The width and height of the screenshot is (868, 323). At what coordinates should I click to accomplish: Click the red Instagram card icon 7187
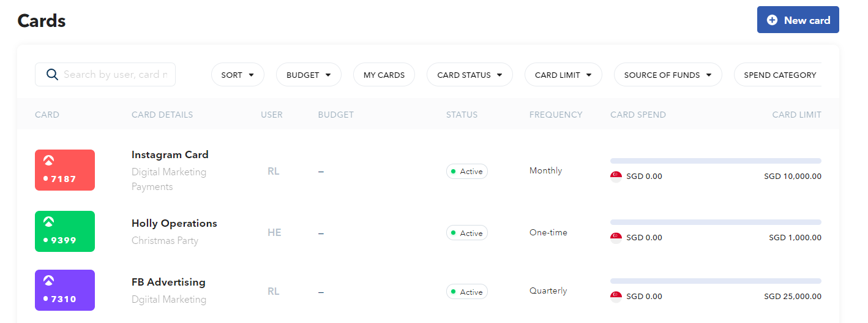point(65,170)
